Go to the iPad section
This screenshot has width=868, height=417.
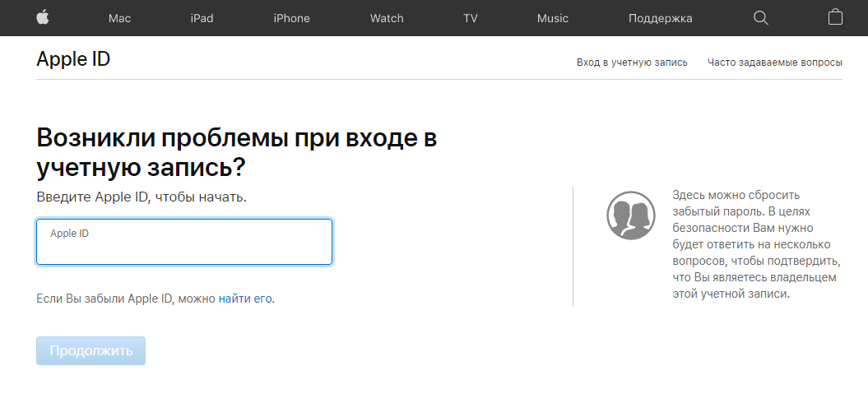202,18
